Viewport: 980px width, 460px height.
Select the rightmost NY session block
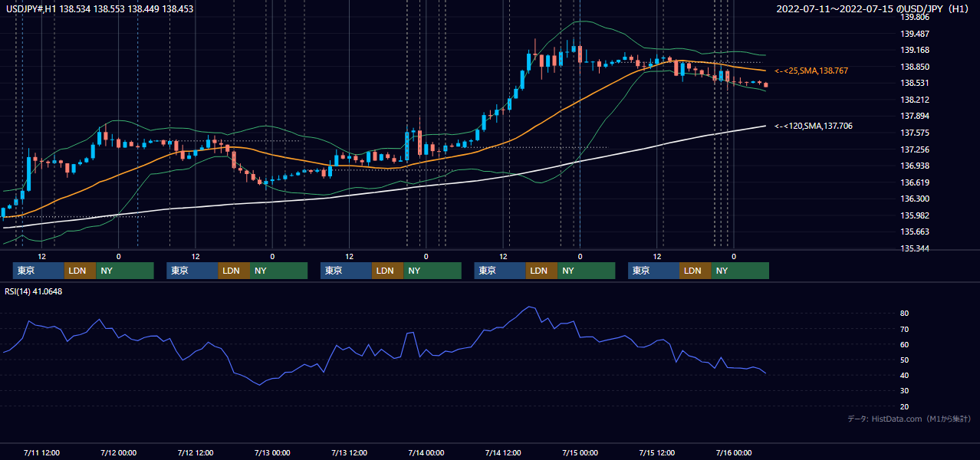pos(740,271)
